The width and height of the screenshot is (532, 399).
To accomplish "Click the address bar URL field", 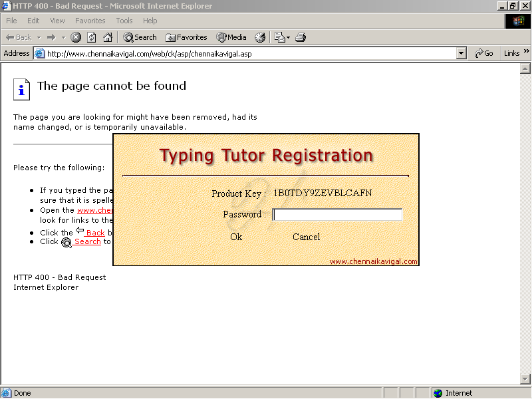I will click(x=251, y=54).
